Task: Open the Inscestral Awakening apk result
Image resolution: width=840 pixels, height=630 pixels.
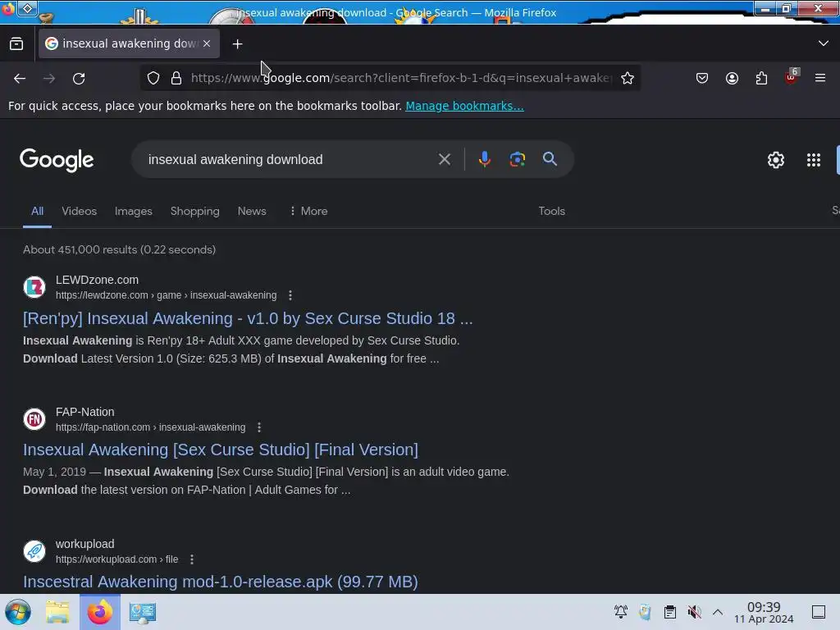Action: (221, 582)
